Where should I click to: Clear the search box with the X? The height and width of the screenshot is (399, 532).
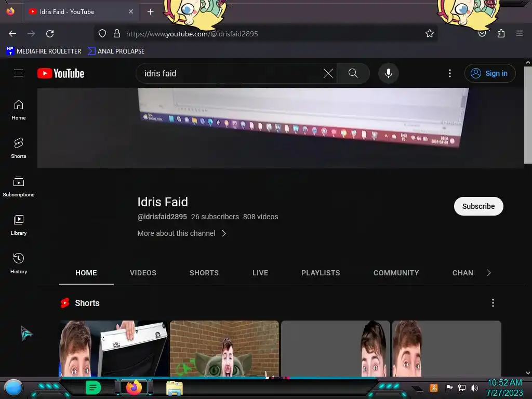pos(328,73)
